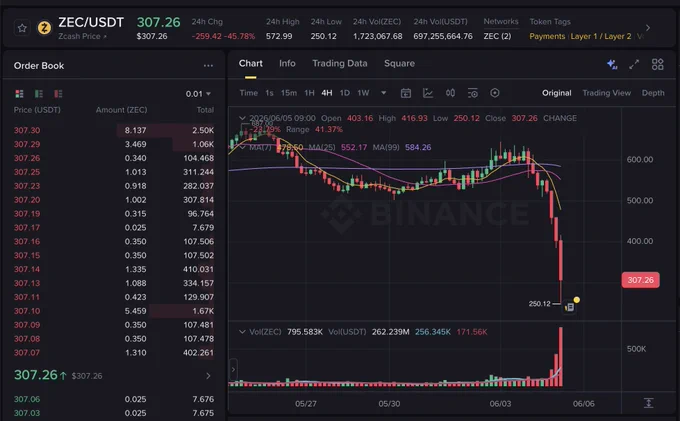Open the AI sparkle assistant icon
Viewport: 680px width, 421px height.
pyautogui.click(x=612, y=65)
